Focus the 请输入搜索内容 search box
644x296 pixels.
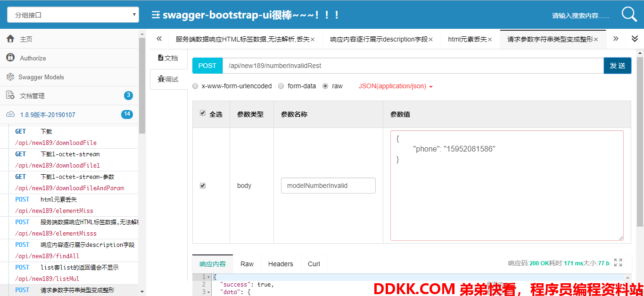pyautogui.click(x=581, y=16)
